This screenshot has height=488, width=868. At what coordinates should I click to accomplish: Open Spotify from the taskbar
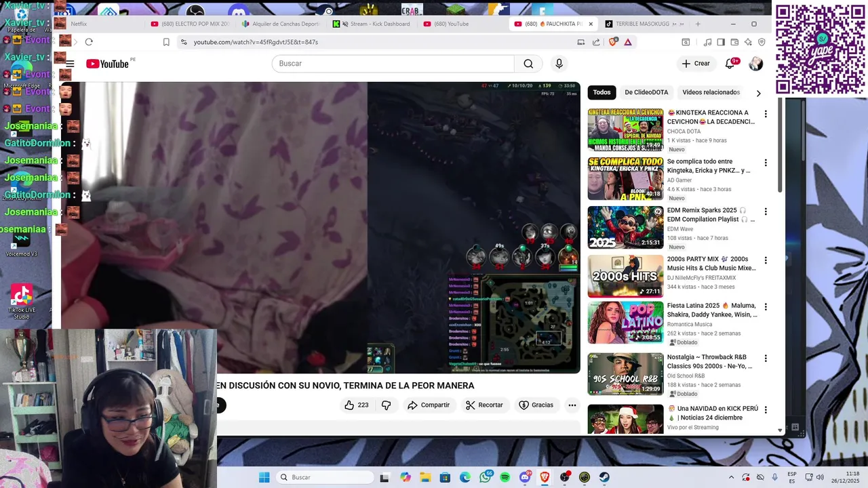point(505,477)
